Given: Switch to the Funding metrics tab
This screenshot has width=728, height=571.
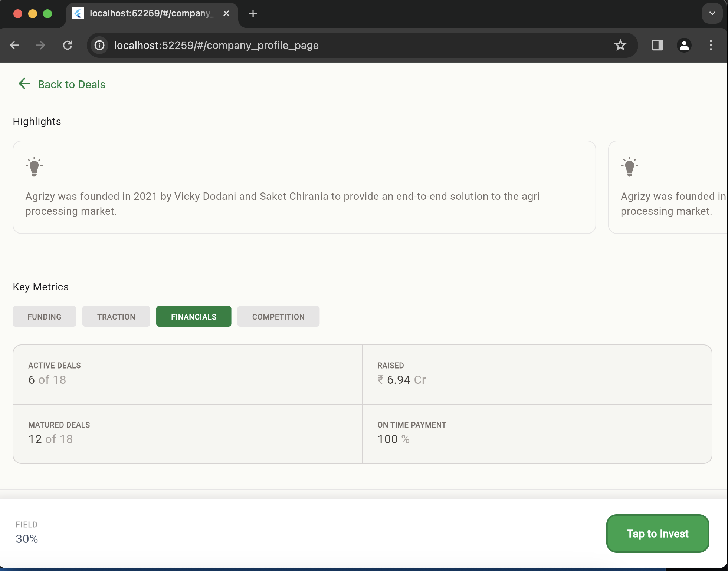Looking at the screenshot, I should click(45, 317).
